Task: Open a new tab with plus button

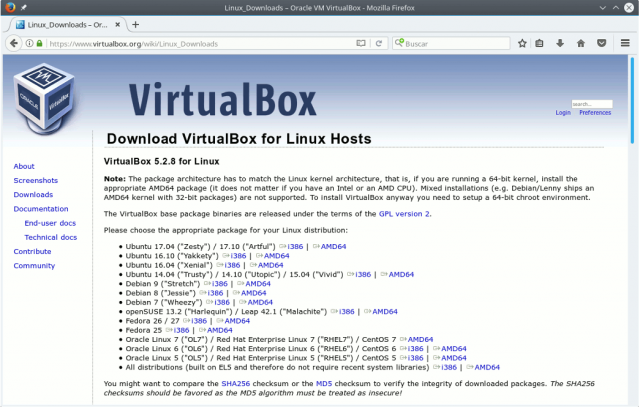Action: point(136,25)
